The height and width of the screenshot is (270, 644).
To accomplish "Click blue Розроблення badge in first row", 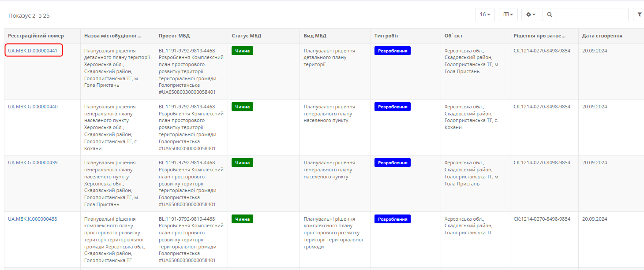I will (x=392, y=51).
